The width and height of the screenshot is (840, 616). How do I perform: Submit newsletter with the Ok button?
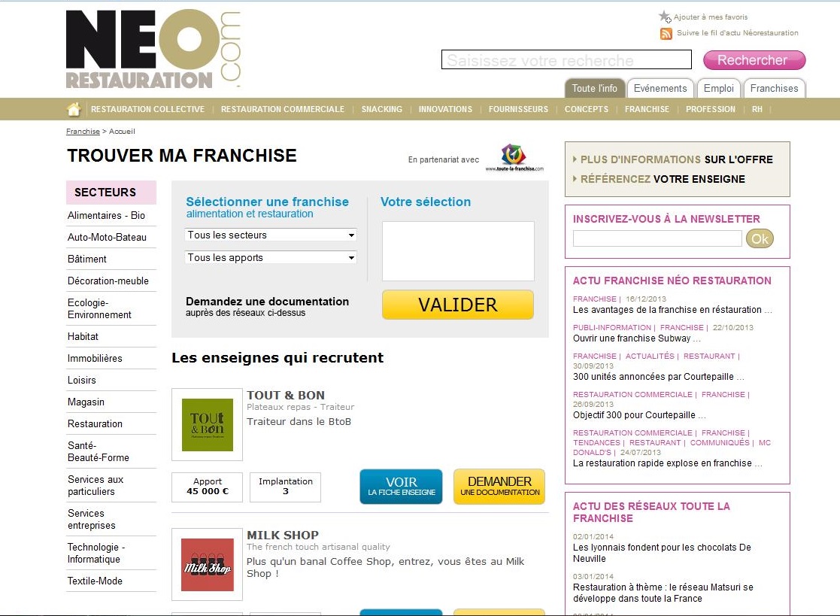[760, 238]
